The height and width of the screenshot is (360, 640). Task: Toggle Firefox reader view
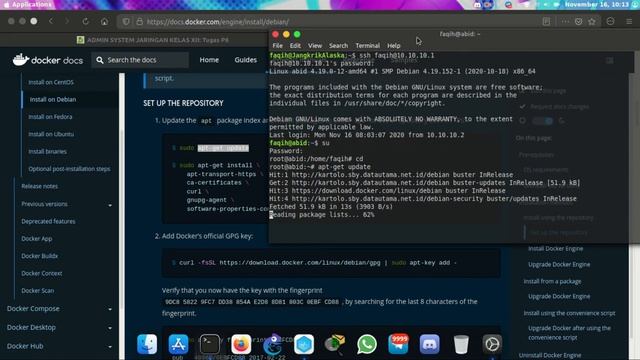pyautogui.click(x=546, y=22)
